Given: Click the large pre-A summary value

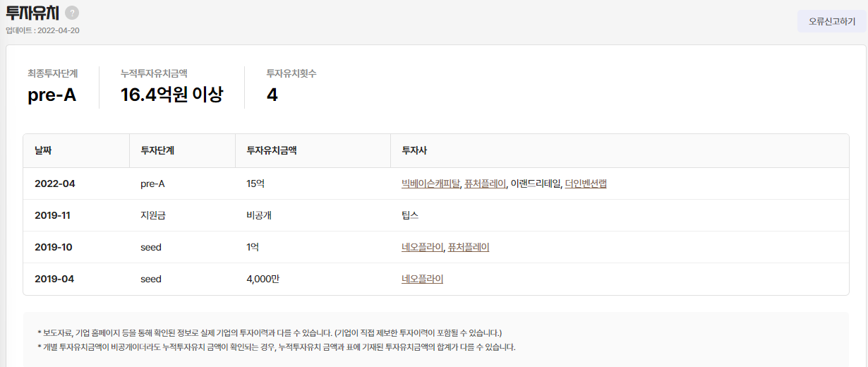Looking at the screenshot, I should pyautogui.click(x=52, y=95).
